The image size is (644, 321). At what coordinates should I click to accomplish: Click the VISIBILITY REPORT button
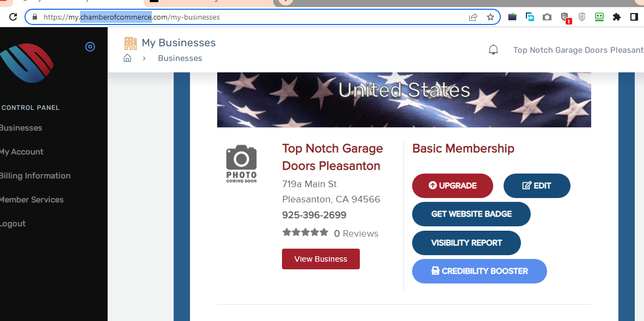click(466, 243)
